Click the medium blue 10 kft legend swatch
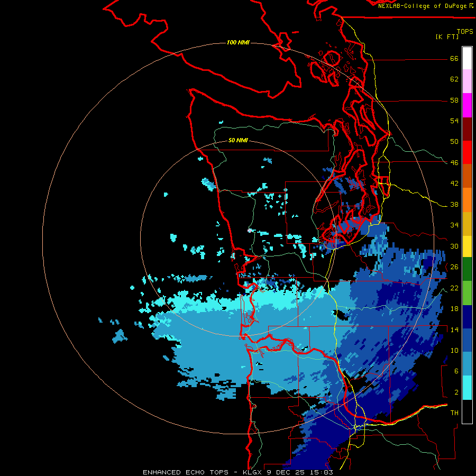 (x=467, y=340)
